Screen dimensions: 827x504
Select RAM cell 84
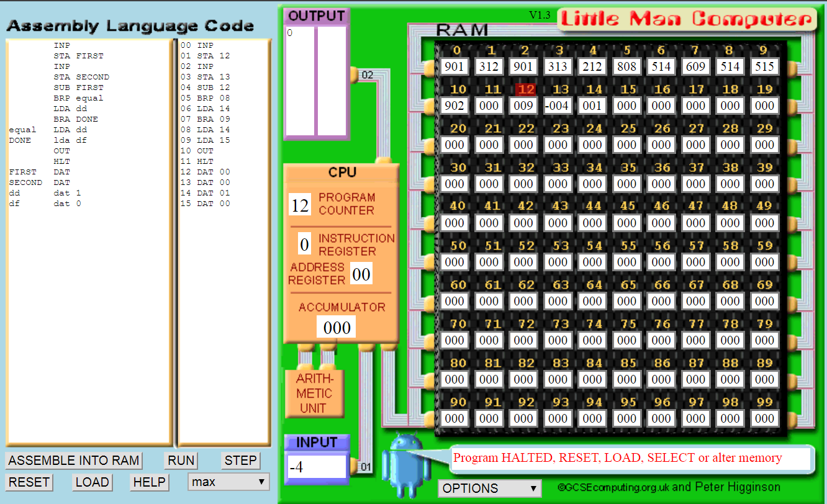[592, 379]
